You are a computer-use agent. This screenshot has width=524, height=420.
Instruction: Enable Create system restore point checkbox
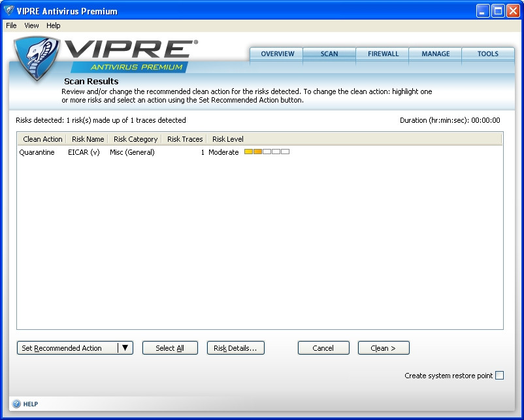499,375
